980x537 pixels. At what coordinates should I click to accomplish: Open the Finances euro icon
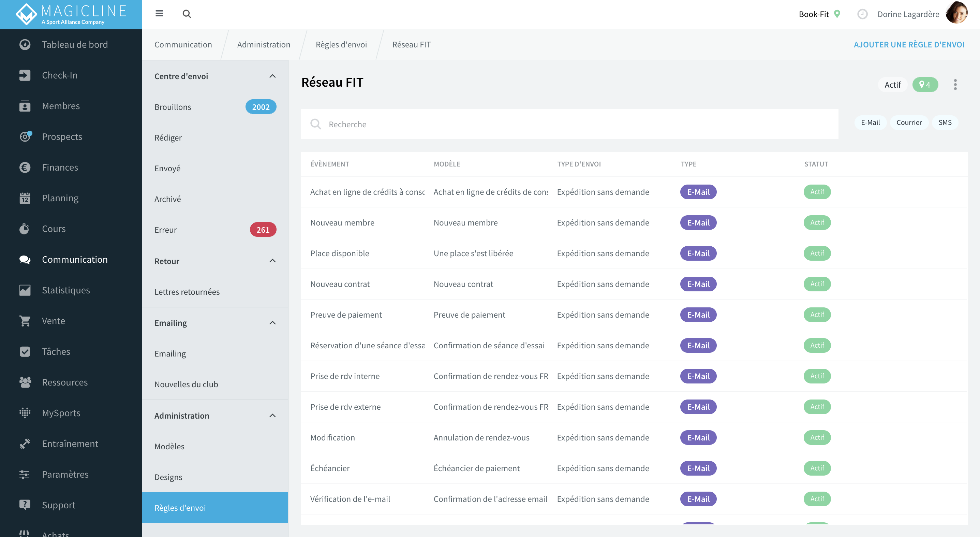(x=25, y=168)
